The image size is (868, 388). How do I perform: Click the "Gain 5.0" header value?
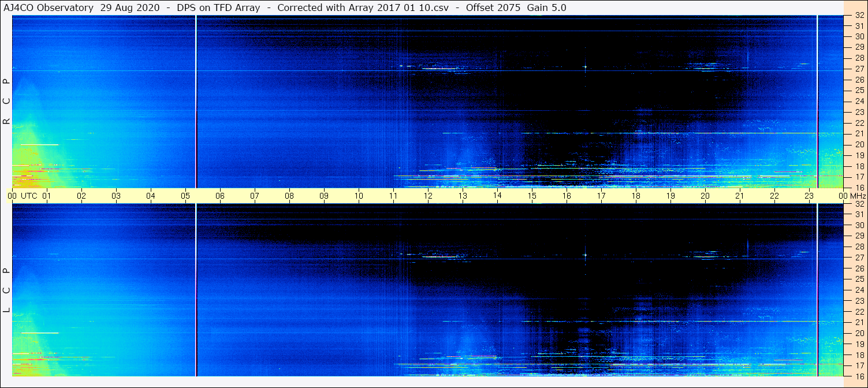click(547, 8)
